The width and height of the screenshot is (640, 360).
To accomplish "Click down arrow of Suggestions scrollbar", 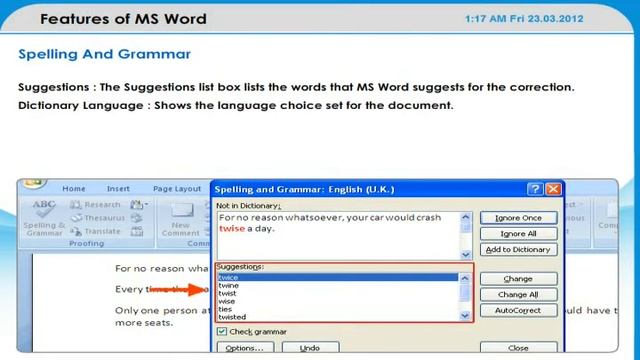I will pyautogui.click(x=465, y=316).
